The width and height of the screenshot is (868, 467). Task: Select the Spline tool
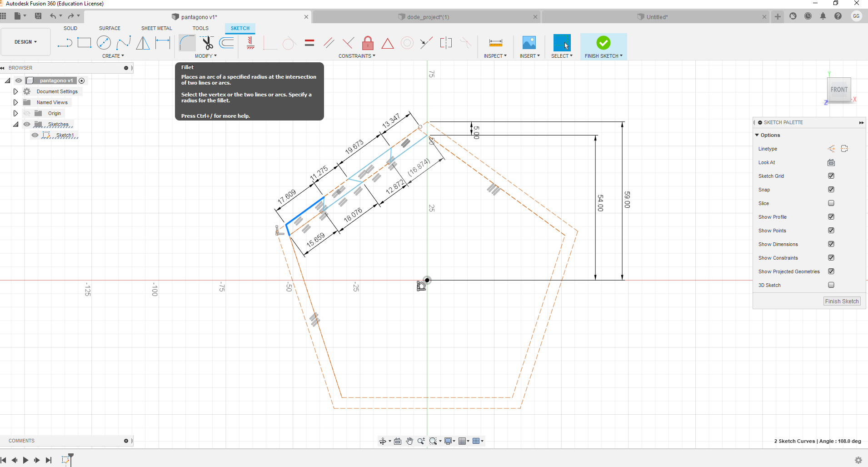[x=124, y=43]
